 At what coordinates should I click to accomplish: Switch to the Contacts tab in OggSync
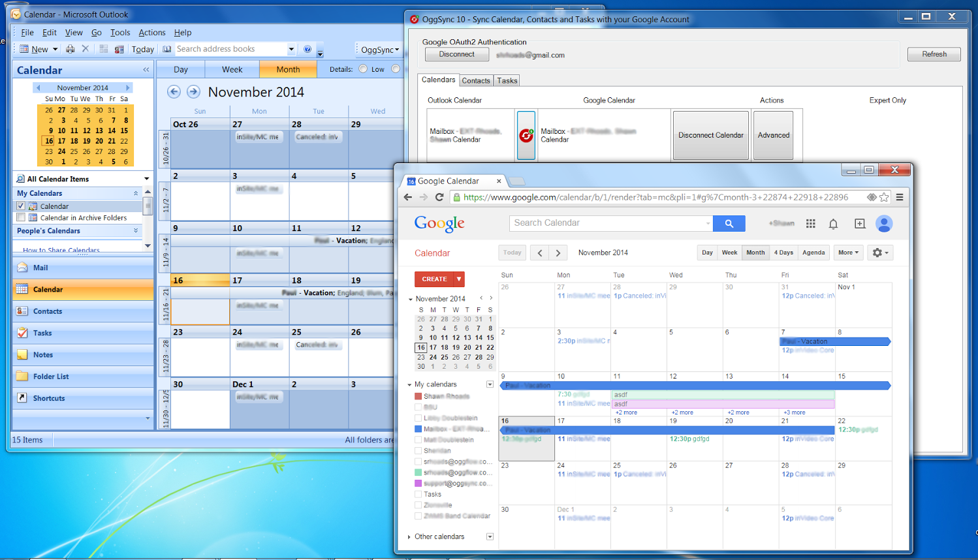tap(476, 81)
